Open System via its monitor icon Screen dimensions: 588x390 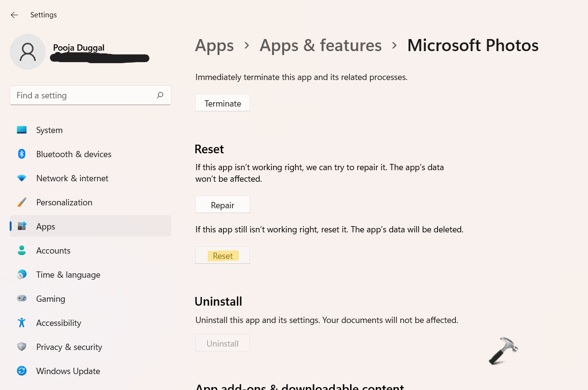click(x=22, y=130)
